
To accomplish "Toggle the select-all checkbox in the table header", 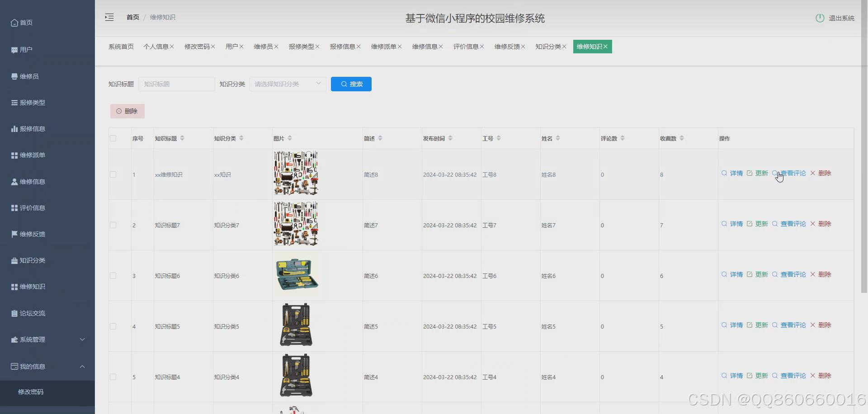I will pos(113,138).
